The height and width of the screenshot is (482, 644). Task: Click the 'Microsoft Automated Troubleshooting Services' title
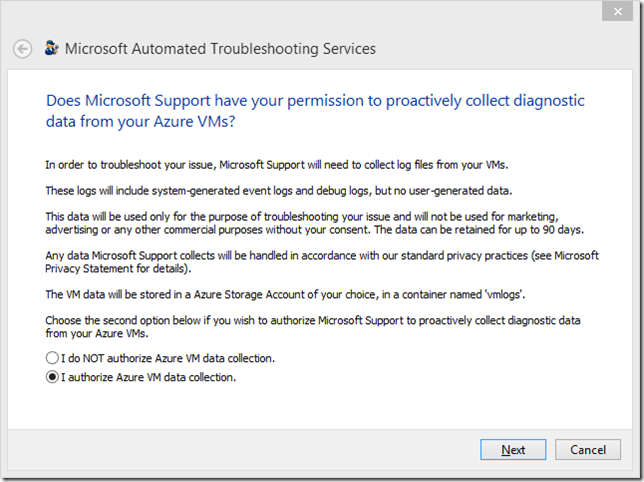(220, 49)
